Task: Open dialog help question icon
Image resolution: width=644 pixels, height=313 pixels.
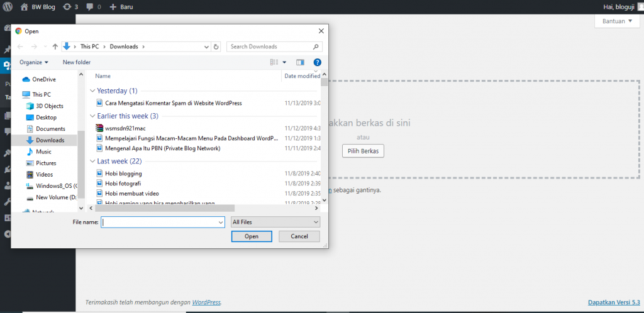Action: point(317,62)
